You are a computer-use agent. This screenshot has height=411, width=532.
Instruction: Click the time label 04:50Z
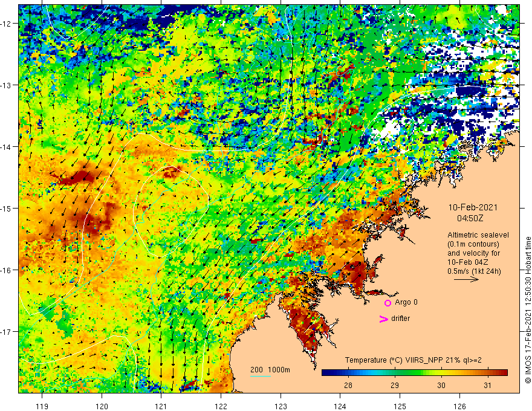tap(470, 218)
